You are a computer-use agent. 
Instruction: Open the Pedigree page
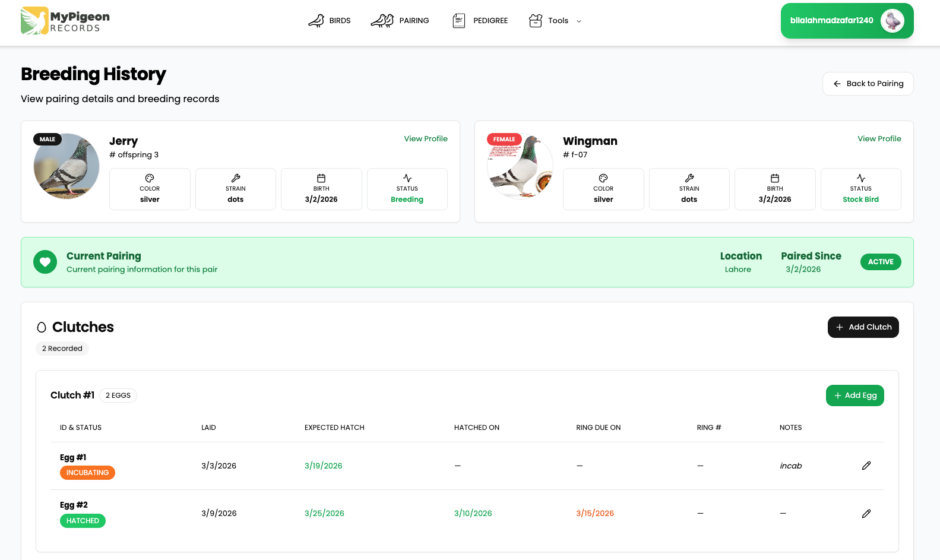(480, 21)
